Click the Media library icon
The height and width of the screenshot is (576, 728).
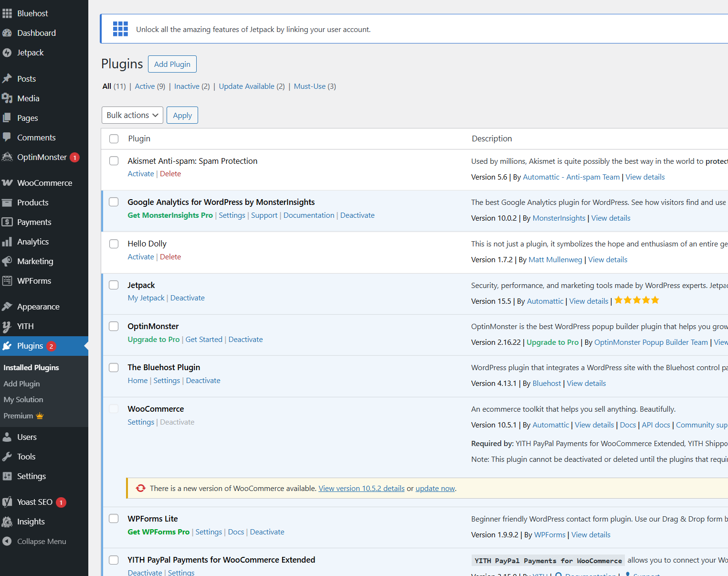pos(7,98)
